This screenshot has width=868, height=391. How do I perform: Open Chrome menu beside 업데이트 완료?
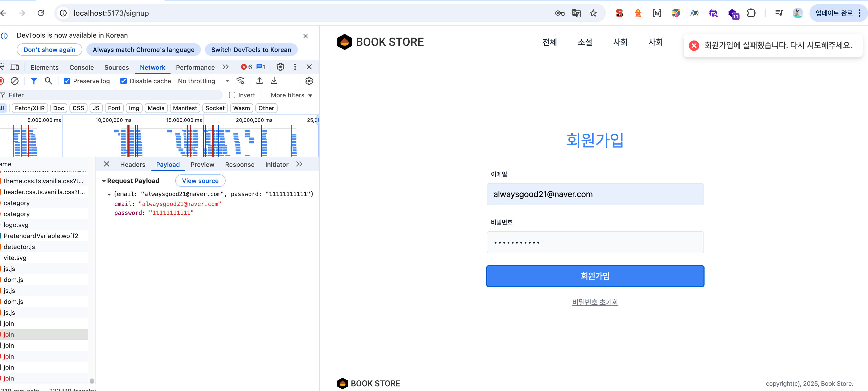[859, 13]
